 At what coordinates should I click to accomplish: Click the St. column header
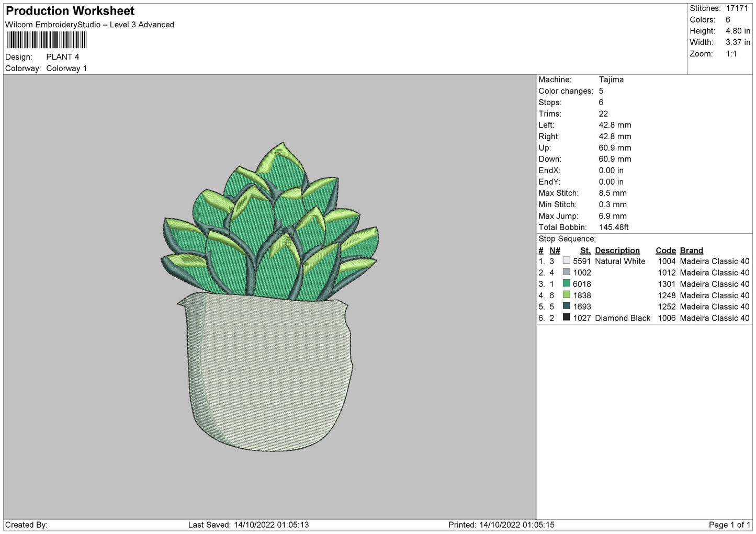coord(585,251)
